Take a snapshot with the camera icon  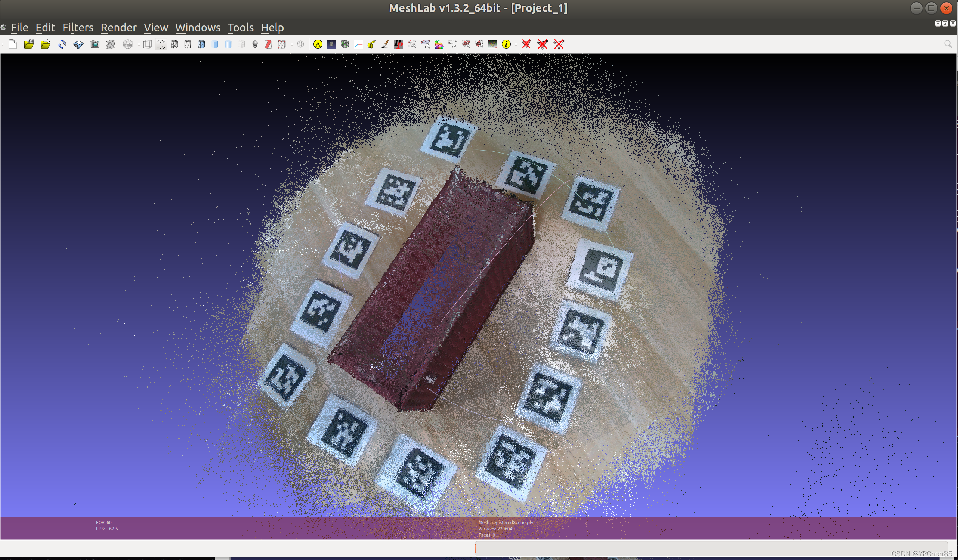pos(95,44)
